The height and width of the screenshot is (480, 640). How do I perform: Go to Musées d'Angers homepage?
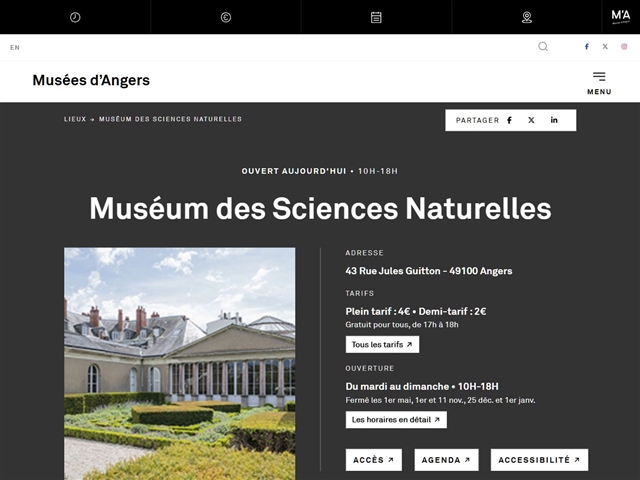click(x=91, y=80)
